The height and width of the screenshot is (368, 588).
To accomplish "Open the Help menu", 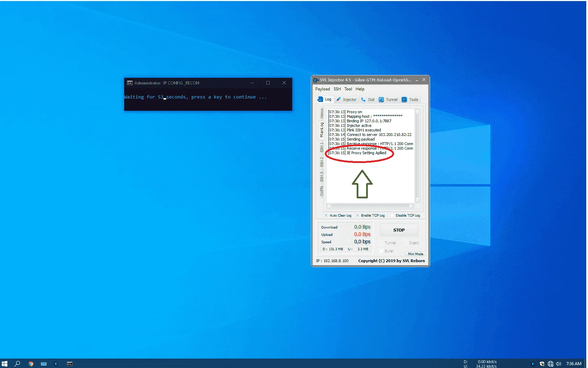I will (x=360, y=89).
